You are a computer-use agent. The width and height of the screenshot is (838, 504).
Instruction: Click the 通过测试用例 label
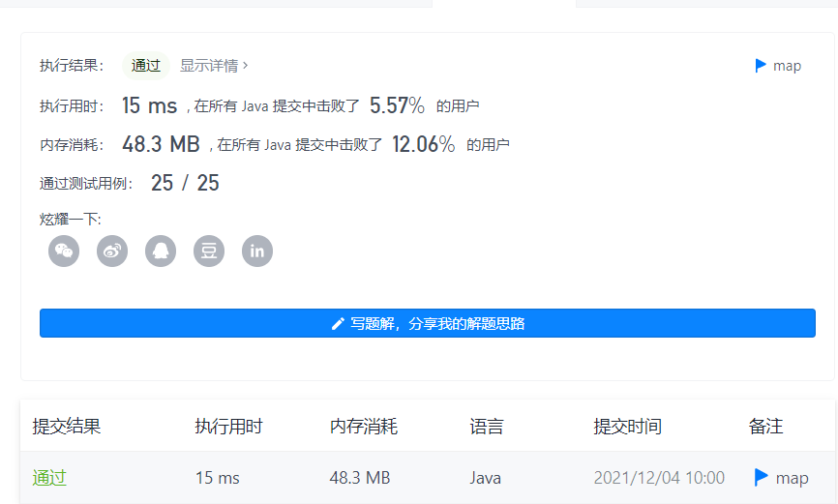pos(86,184)
